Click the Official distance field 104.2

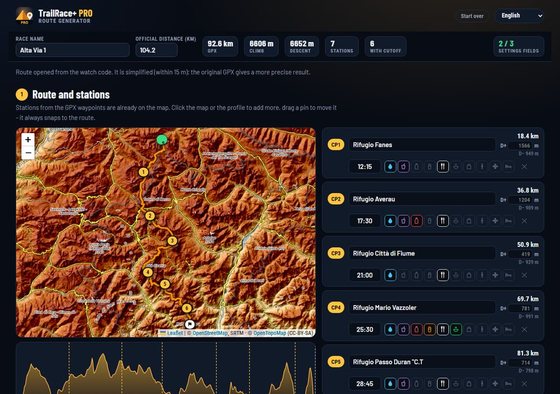(156, 50)
